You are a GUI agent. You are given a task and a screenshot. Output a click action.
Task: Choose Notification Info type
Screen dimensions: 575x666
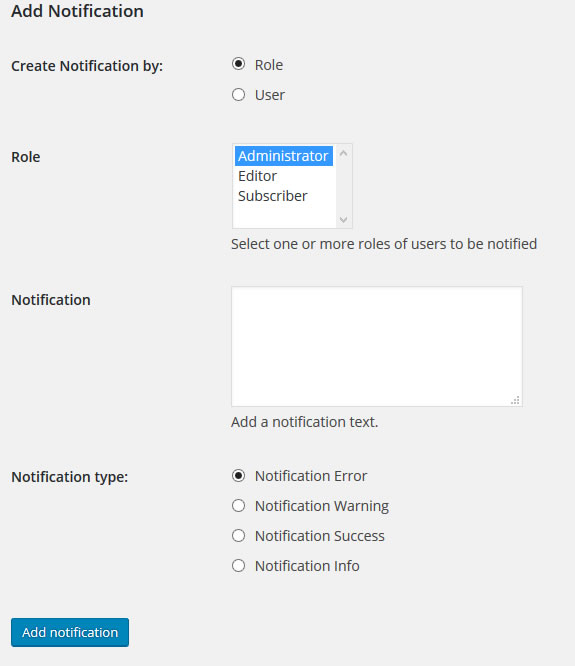point(238,566)
